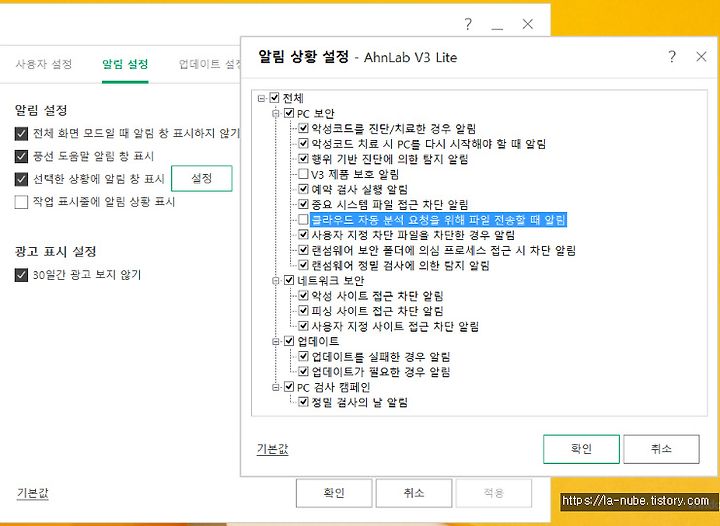Click 기본값 link in the settings window

coord(33,493)
